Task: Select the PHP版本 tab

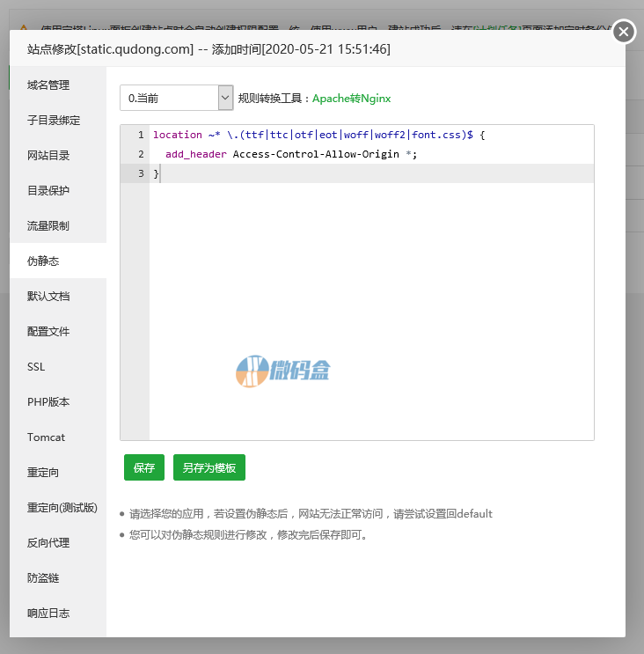Action: coord(58,401)
